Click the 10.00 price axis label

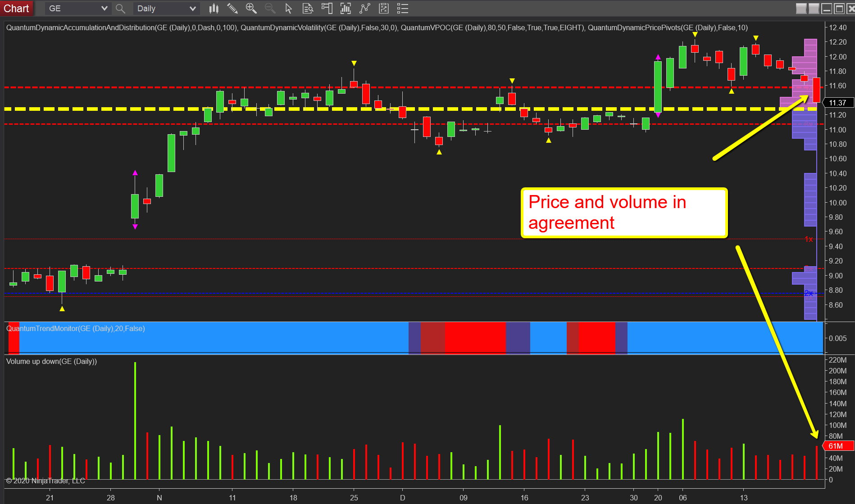(x=838, y=203)
